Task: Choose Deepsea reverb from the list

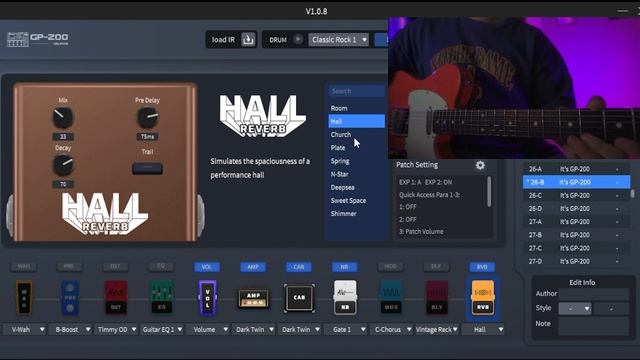Action: 356,187
